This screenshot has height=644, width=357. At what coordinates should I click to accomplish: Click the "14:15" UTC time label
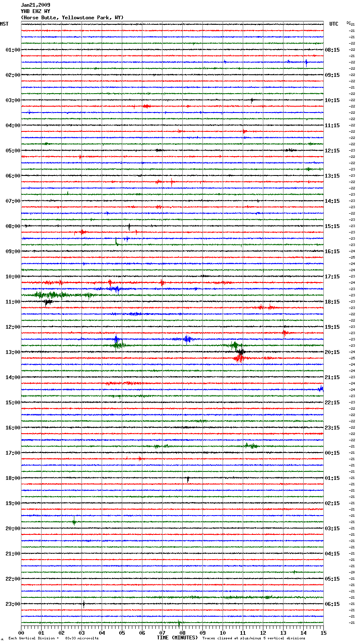coord(332,201)
